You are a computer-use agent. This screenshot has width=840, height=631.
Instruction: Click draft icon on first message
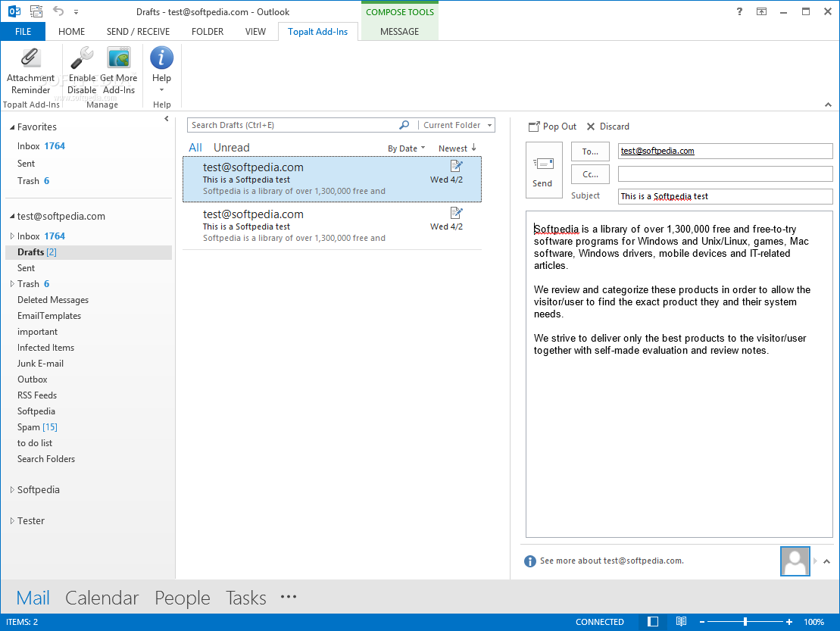click(456, 166)
